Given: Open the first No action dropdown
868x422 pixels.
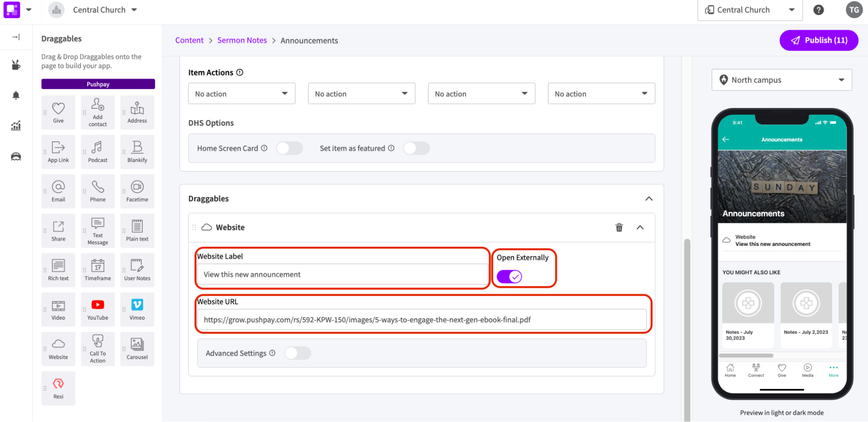Looking at the screenshot, I should tap(241, 93).
